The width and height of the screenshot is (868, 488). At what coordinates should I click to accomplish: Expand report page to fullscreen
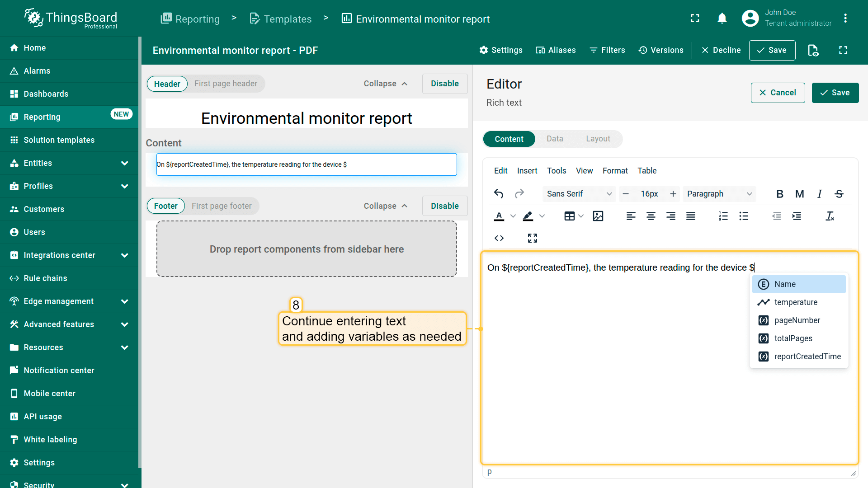click(843, 50)
